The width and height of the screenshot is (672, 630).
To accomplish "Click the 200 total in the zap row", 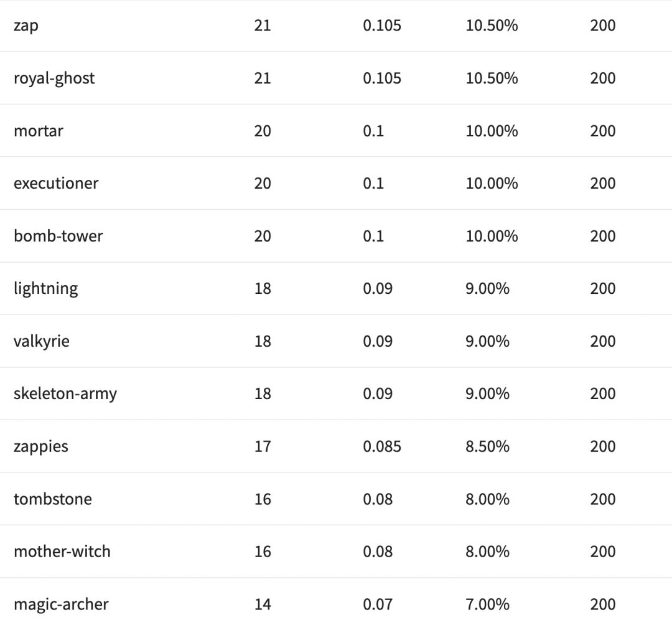I will 602,26.
